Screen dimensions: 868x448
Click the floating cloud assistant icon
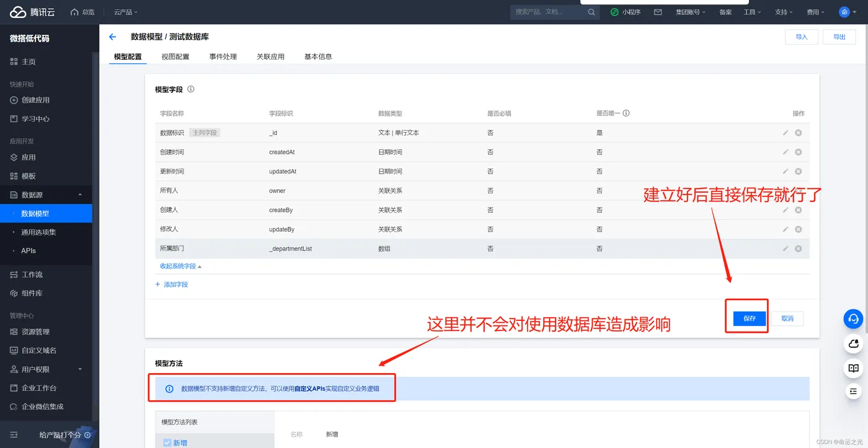853,343
